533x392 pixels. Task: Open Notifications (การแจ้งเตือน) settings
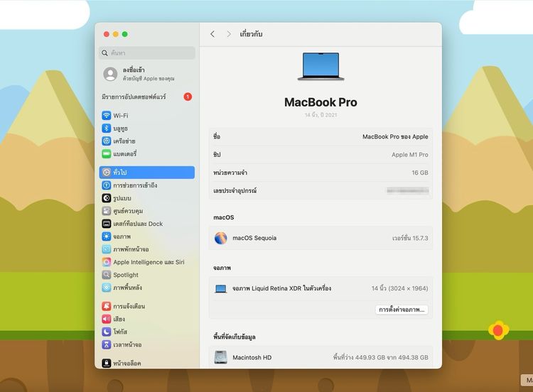129,306
